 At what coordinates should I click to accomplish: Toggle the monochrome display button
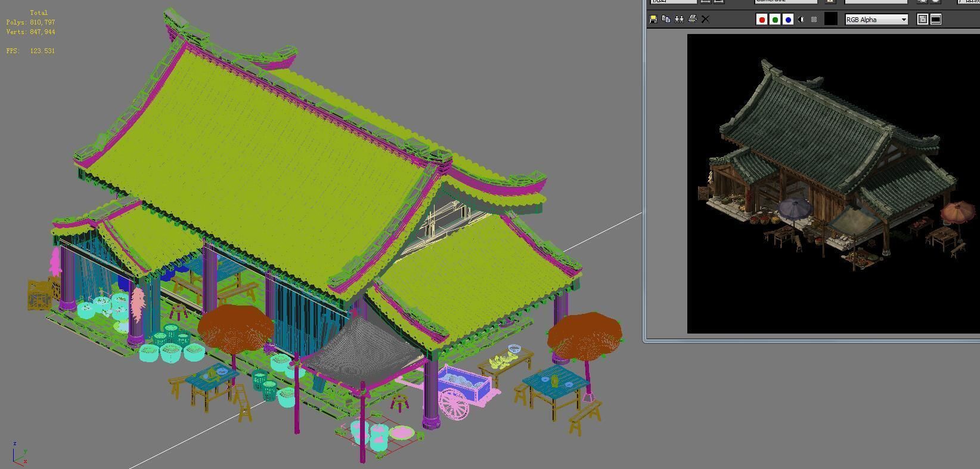pos(814,20)
